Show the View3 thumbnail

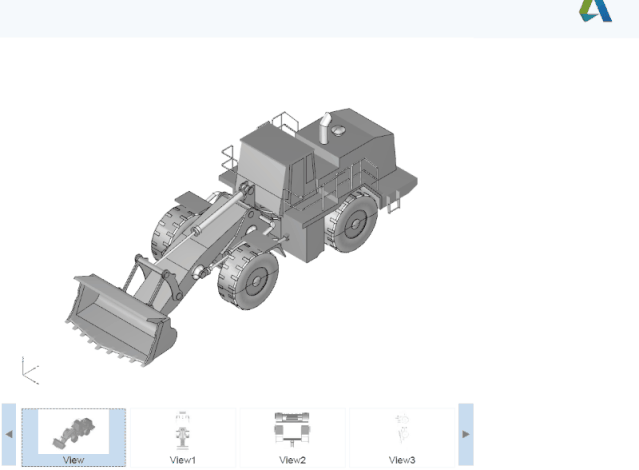click(x=402, y=437)
